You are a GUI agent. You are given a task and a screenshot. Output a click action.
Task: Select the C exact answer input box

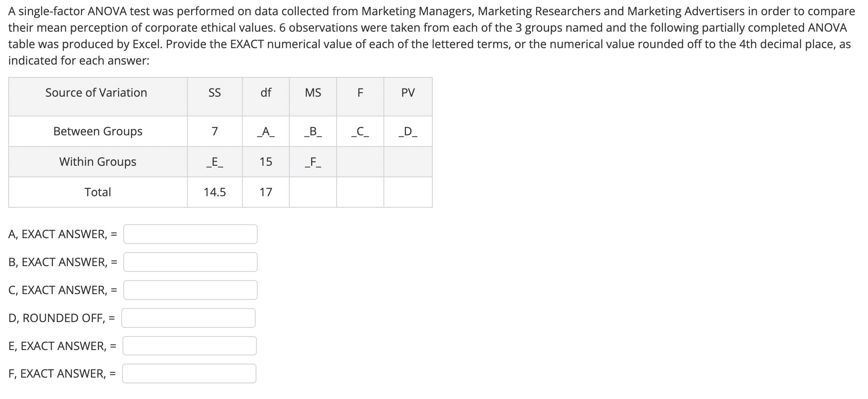(x=190, y=290)
